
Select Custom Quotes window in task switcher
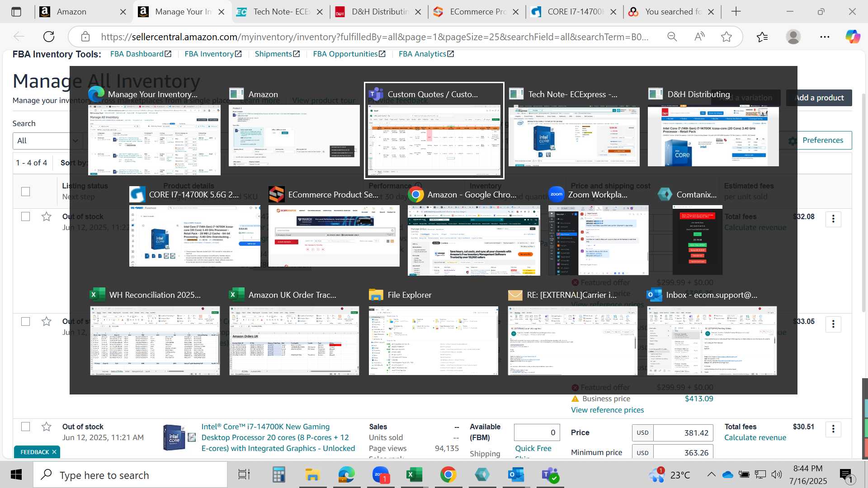pos(434,131)
